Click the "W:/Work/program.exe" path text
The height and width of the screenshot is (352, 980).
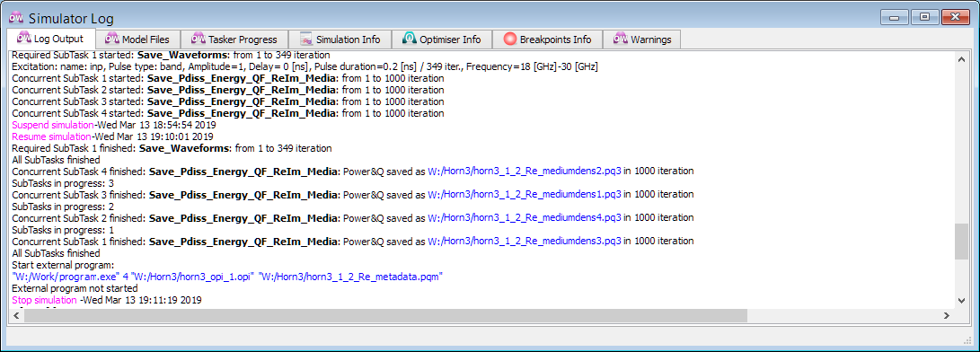click(x=66, y=277)
